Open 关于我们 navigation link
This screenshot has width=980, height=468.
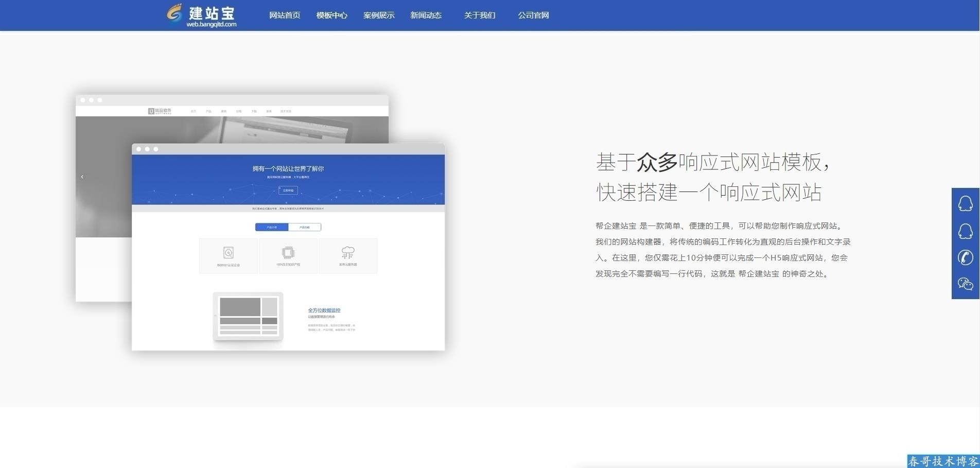click(x=479, y=15)
